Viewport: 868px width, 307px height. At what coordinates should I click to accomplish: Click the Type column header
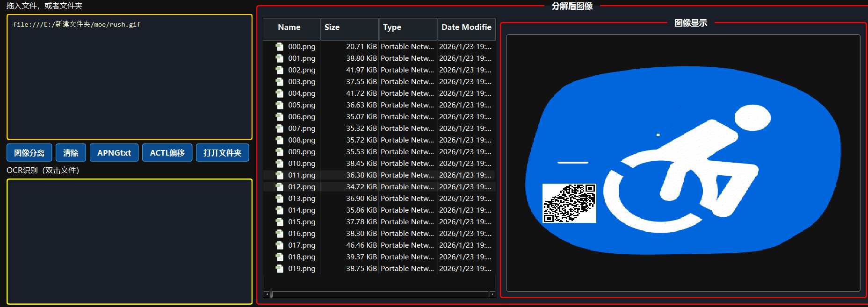tap(407, 28)
